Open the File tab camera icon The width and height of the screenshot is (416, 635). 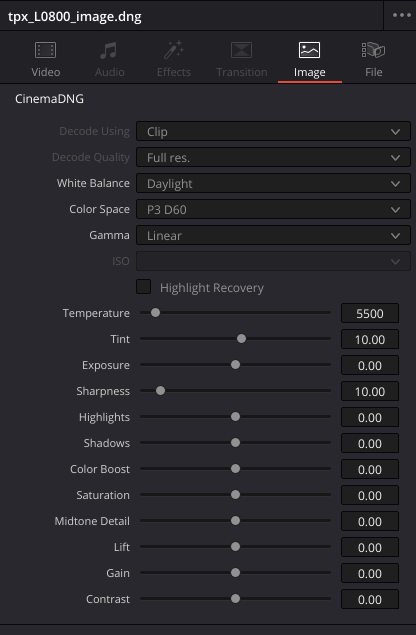coord(373,50)
